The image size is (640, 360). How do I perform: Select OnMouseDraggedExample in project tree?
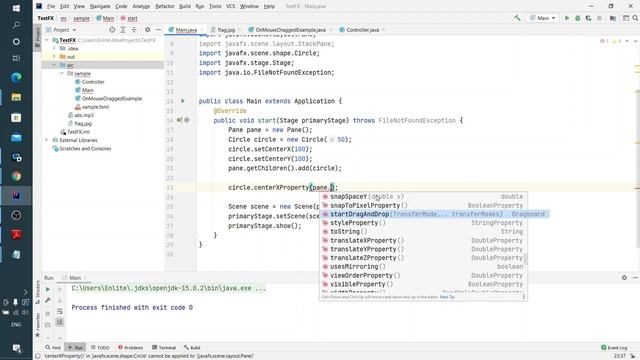112,98
